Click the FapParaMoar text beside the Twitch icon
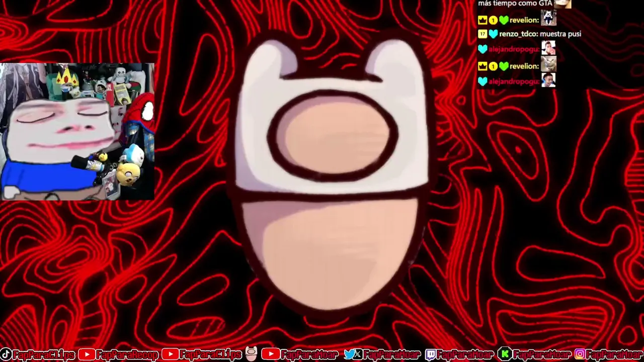The height and width of the screenshot is (362, 644). [465, 355]
